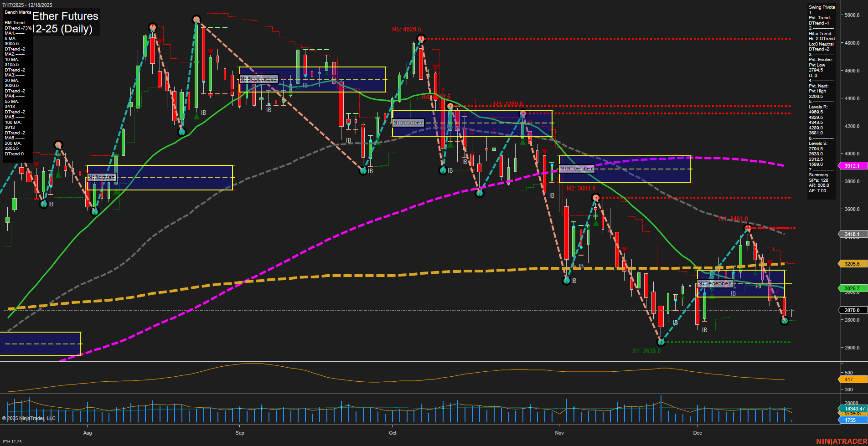Select the swing pivot circle at the S1: 2638.0 low

[661, 342]
